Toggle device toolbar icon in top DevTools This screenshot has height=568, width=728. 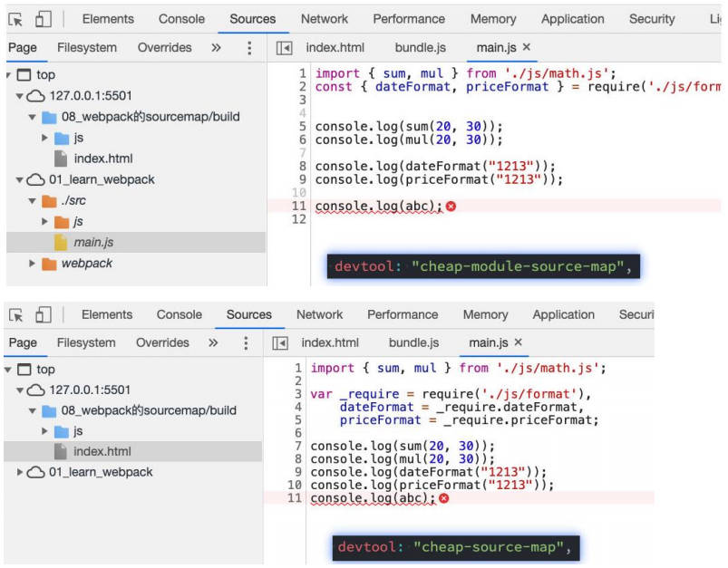(x=44, y=20)
